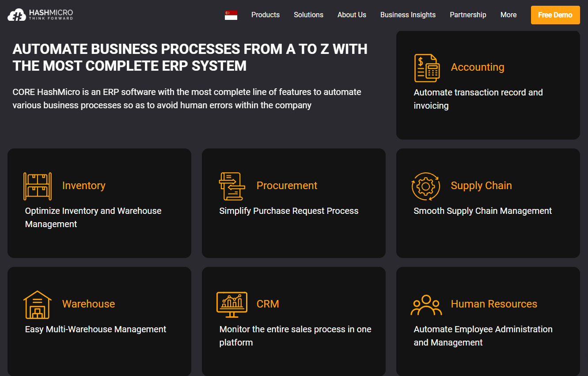Click the Singapore flag icon

(x=231, y=15)
